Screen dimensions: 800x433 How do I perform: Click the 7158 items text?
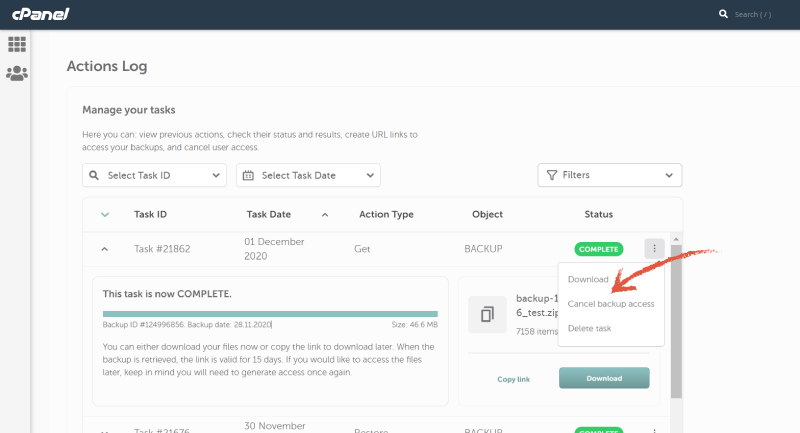[x=537, y=332]
